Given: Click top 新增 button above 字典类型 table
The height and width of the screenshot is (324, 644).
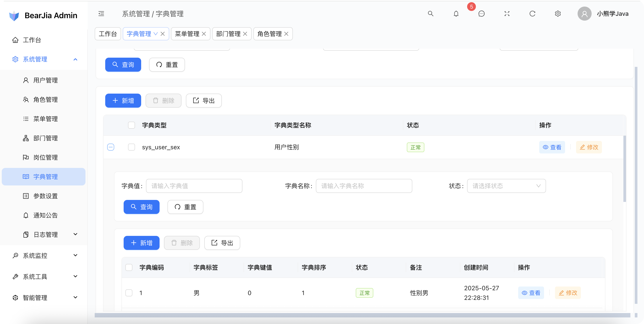Looking at the screenshot, I should tap(123, 100).
